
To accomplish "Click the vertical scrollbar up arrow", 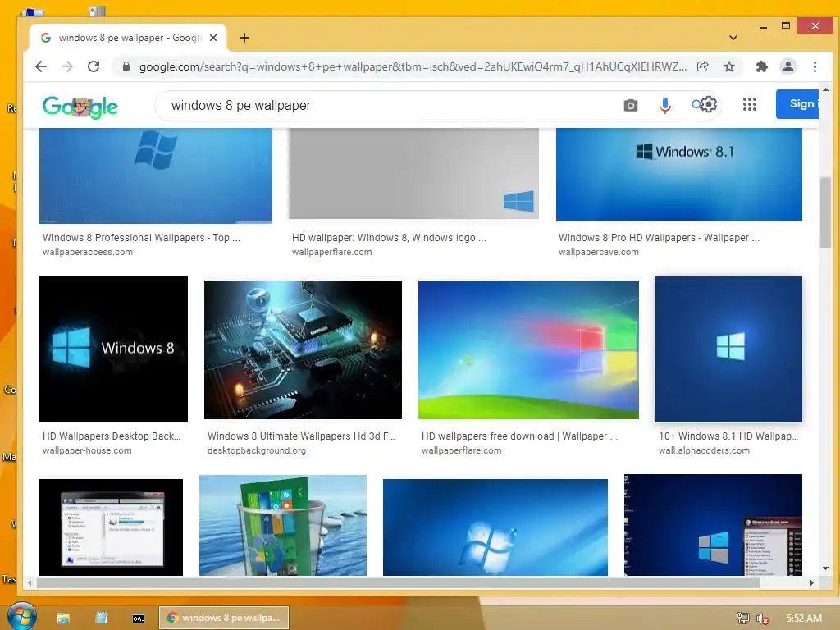I will [x=825, y=90].
